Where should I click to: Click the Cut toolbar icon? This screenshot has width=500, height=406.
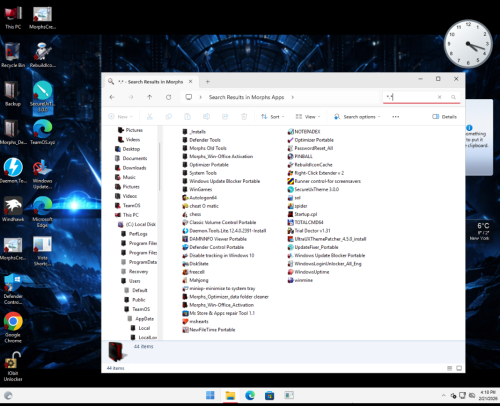(150, 117)
